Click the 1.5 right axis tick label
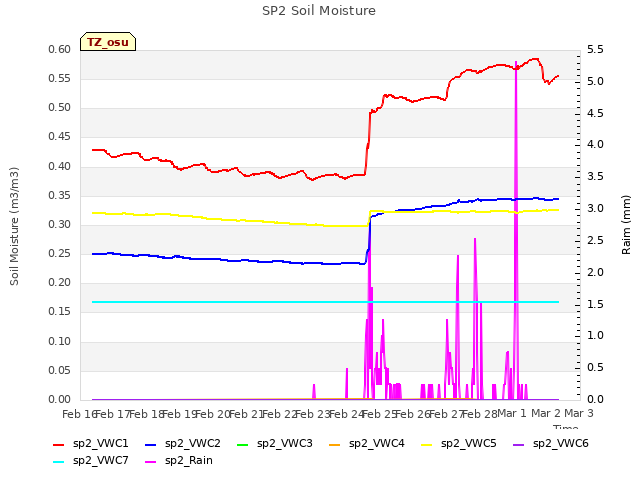Image resolution: width=640 pixels, height=480 pixels. tap(595, 304)
